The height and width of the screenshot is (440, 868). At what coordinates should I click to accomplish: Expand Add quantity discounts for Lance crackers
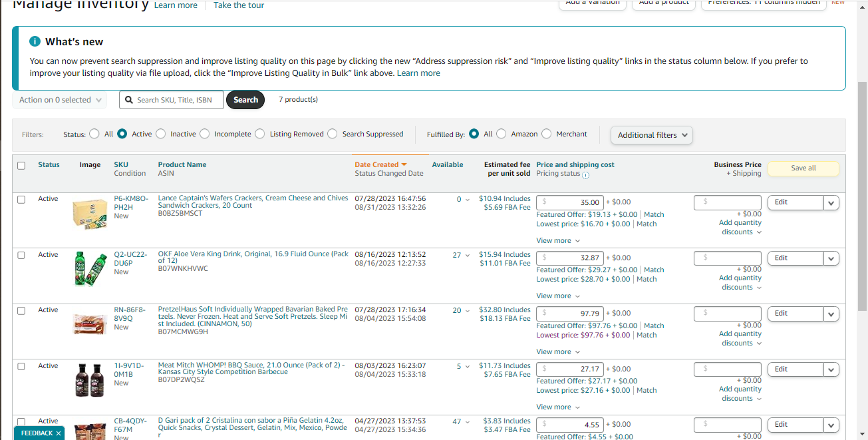click(740, 227)
